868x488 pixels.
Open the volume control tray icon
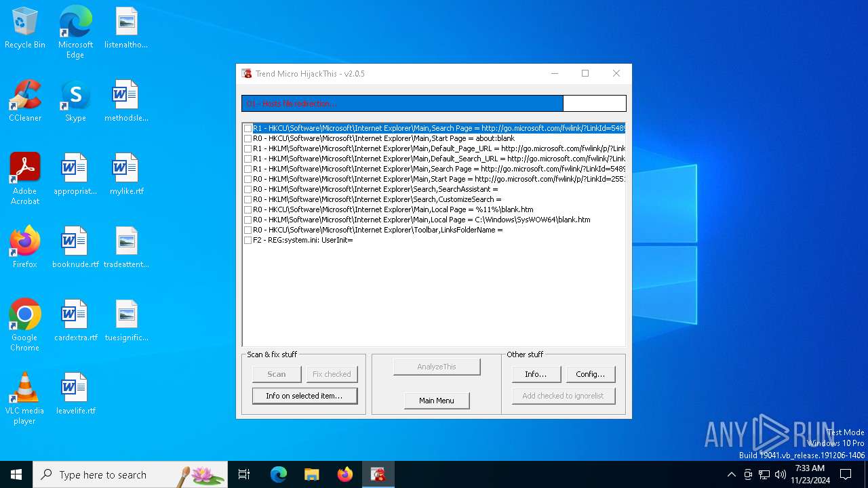point(781,474)
